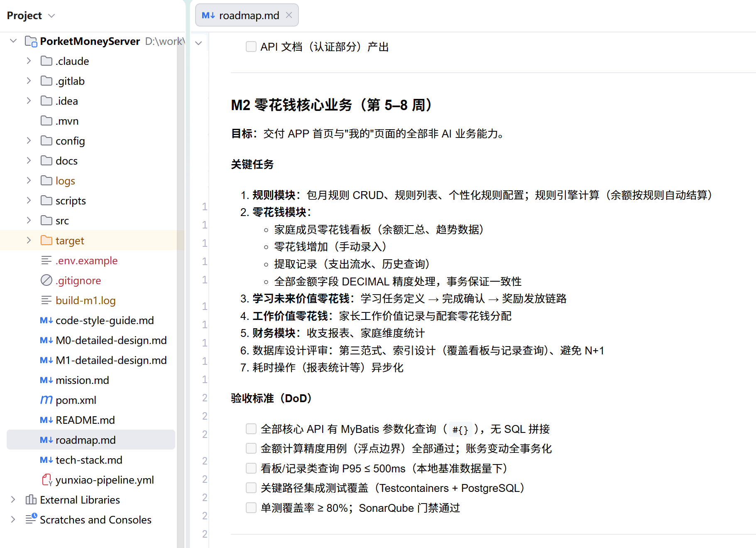The height and width of the screenshot is (548, 756).
Task: Expand the scripts folder
Action: click(x=29, y=200)
